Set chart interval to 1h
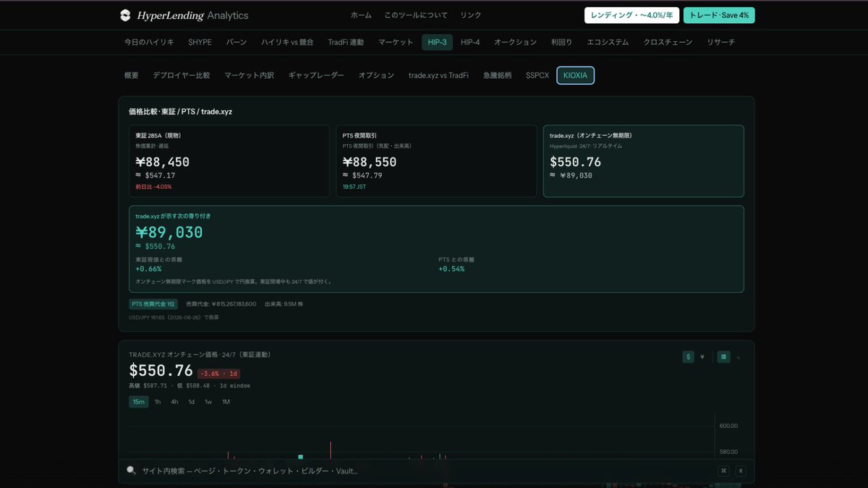Viewport: 868px width, 488px height. point(158,402)
